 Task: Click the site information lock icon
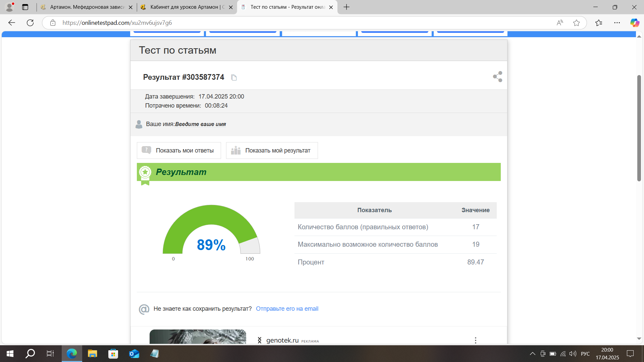[53, 23]
